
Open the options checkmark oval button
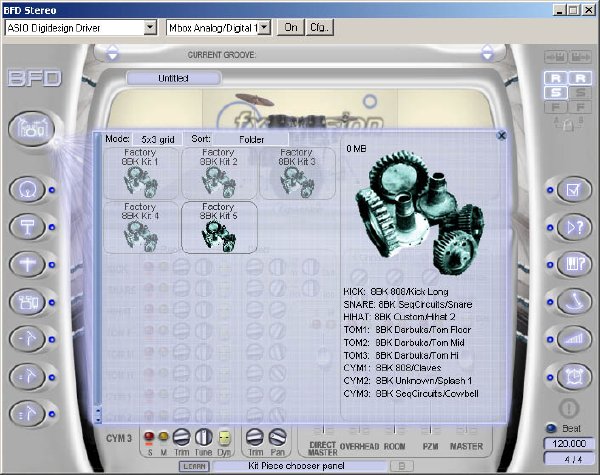click(x=574, y=189)
